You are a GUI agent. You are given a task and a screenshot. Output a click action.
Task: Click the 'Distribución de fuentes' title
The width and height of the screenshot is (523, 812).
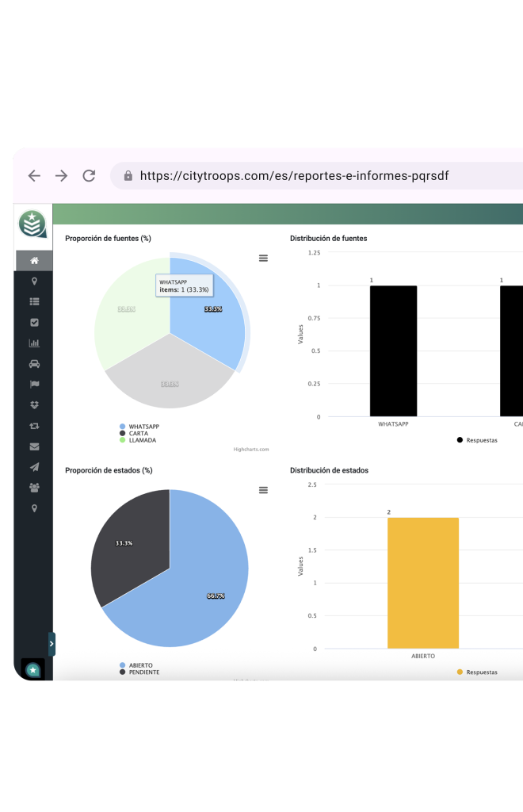point(329,238)
